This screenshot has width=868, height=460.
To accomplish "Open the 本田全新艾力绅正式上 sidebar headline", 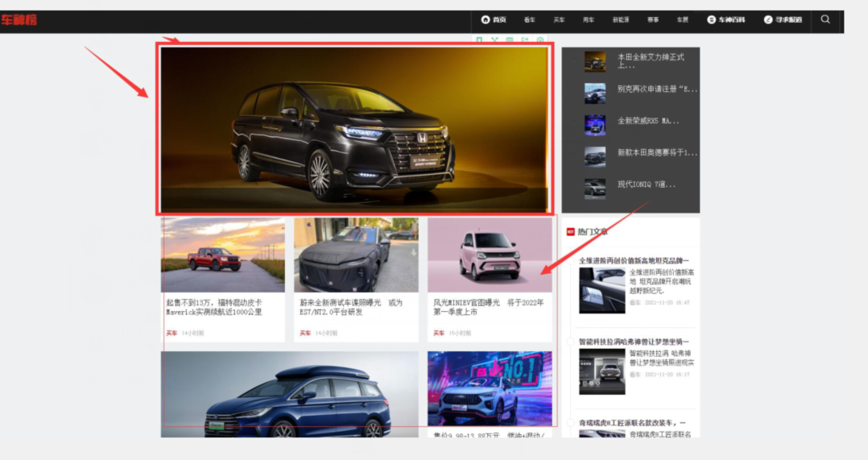I will pyautogui.click(x=651, y=61).
